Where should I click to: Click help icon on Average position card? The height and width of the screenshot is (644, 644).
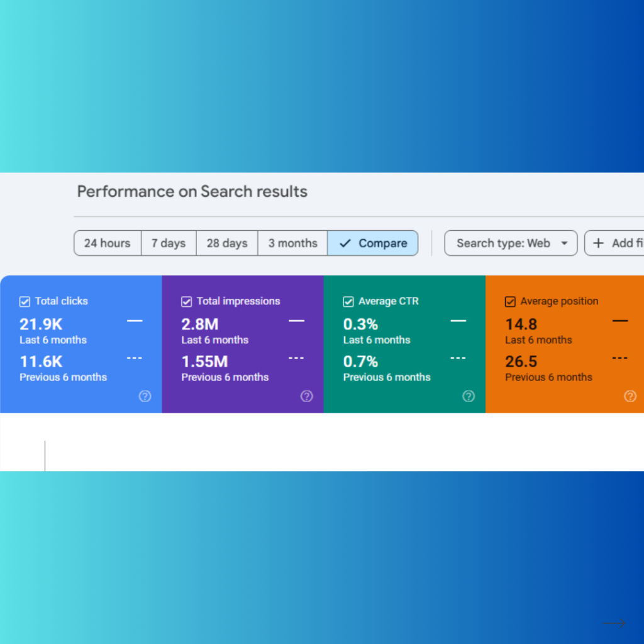click(x=630, y=396)
